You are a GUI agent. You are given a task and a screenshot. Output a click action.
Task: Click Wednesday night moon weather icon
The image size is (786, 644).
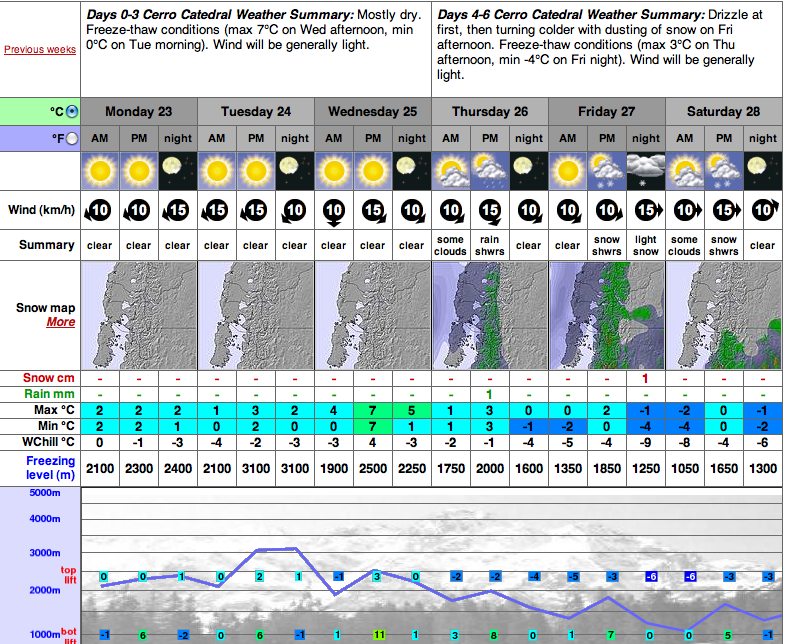point(412,171)
